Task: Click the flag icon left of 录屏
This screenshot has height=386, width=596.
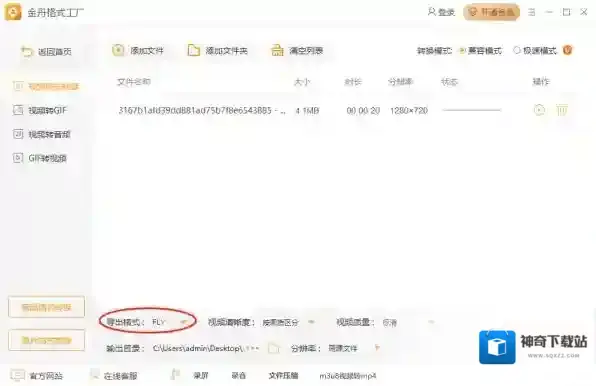Action: pos(175,375)
